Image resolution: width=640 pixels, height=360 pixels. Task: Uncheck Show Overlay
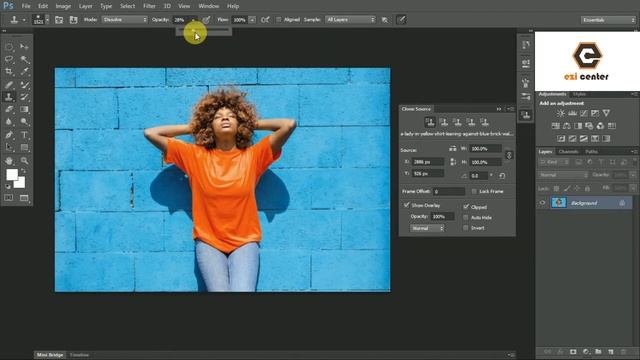407,205
